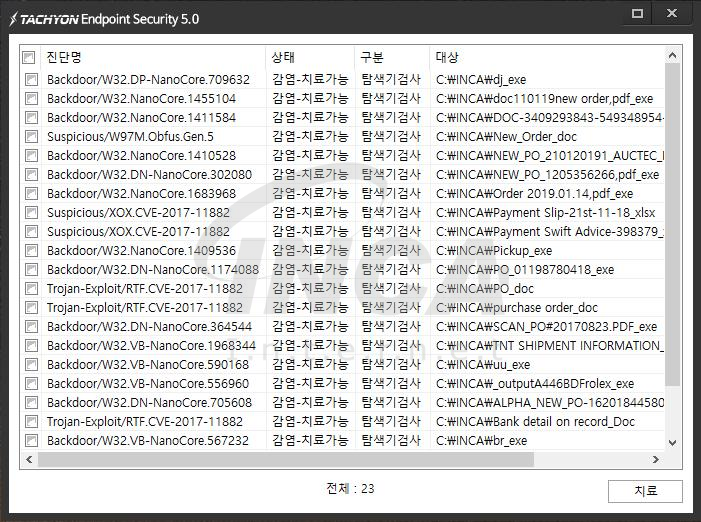Click the horizontal scrollbar thumb
Screen dimensions: 701x522
click(286, 459)
